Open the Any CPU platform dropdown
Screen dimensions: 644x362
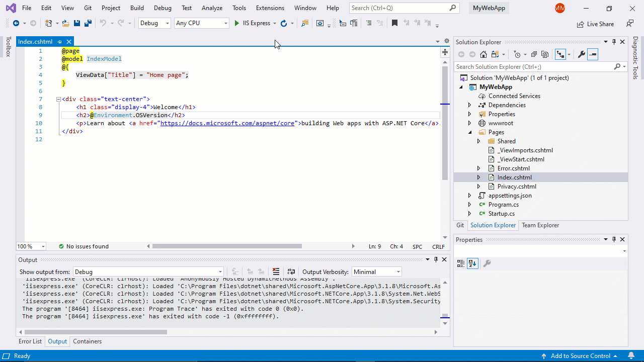tap(226, 23)
